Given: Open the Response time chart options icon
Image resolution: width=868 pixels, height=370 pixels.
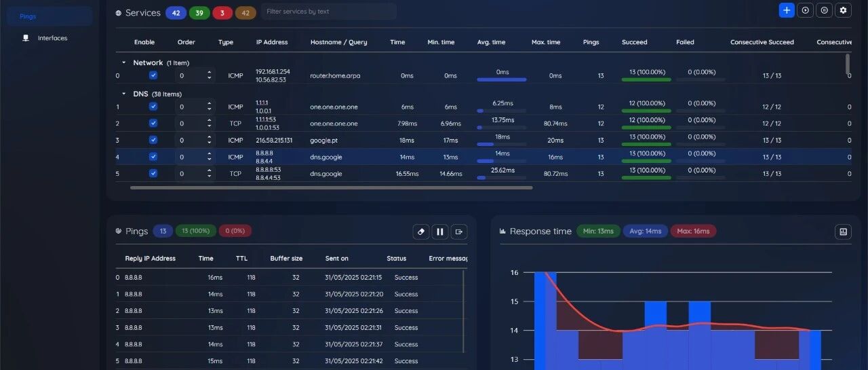Looking at the screenshot, I should 843,232.
